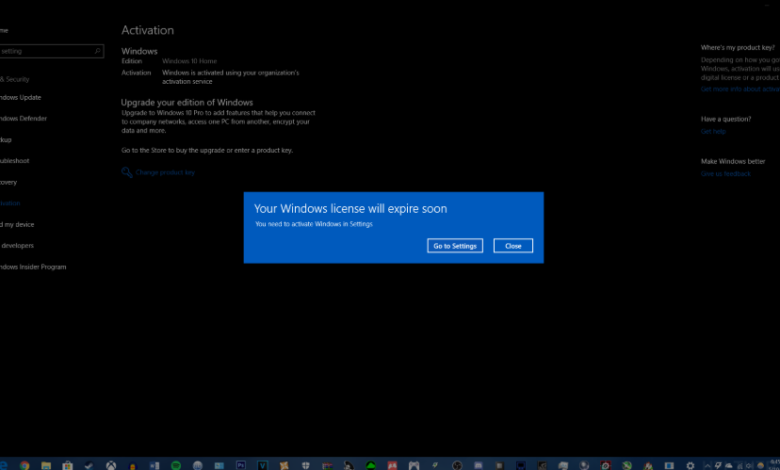
Task: Click the OneDrive cloud tray icon
Action: point(729,466)
